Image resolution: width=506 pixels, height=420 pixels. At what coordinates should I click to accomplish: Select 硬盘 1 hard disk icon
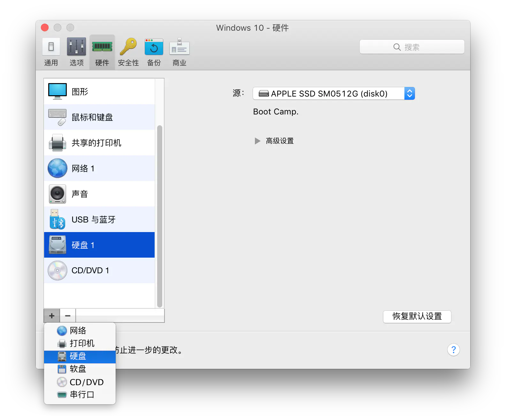57,245
